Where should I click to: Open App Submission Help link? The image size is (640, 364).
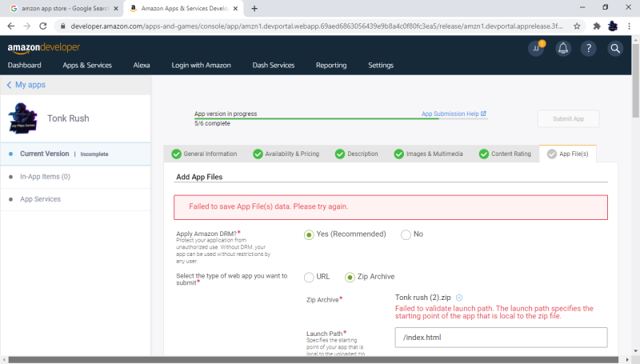(x=454, y=114)
